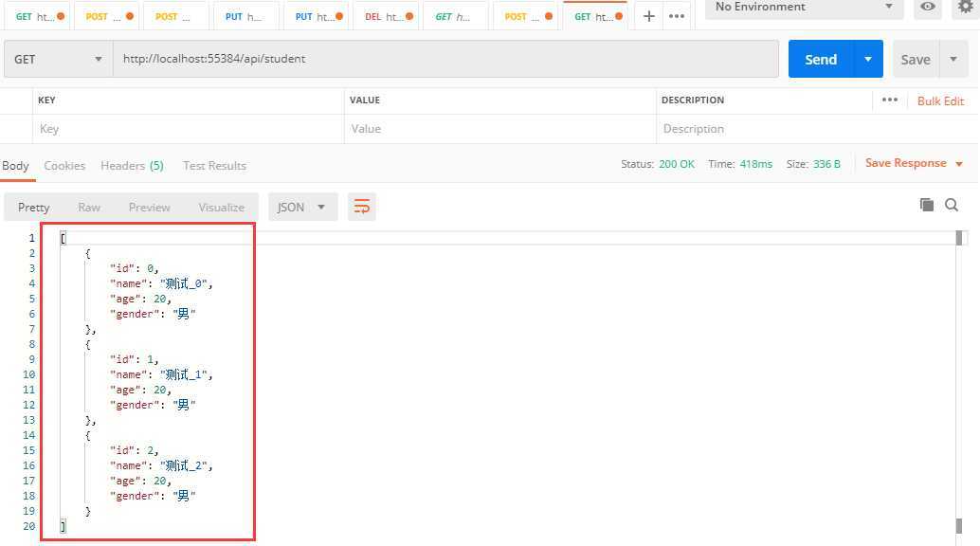Viewport: 980px width, 546px height.
Task: Open response Body tab
Action: click(15, 166)
